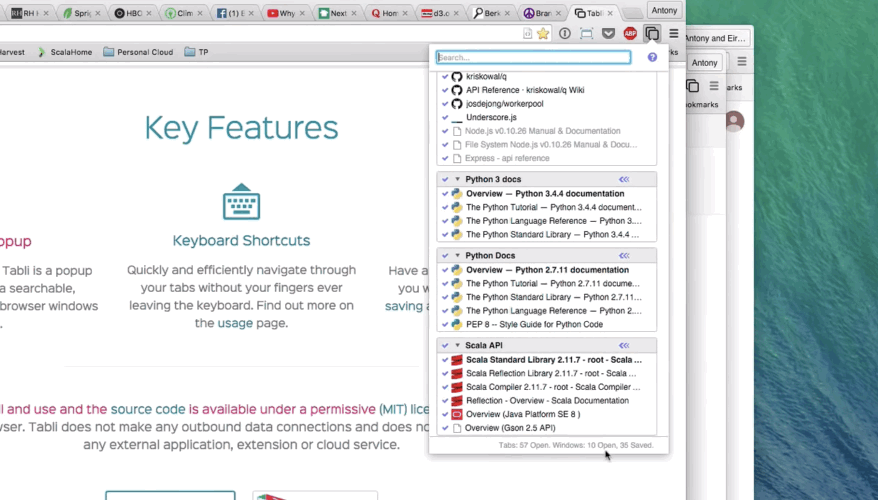The width and height of the screenshot is (878, 500).
Task: Click the Python icon beside PEP 8 entry
Action: [457, 324]
